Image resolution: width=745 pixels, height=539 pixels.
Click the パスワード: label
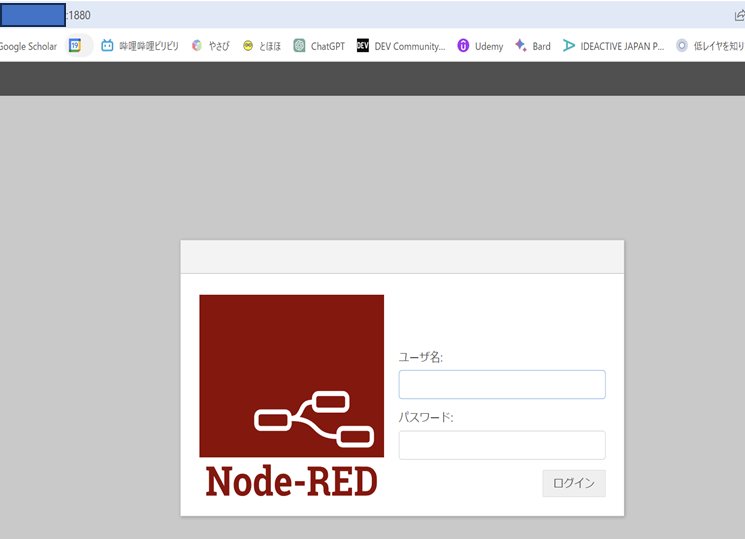tap(426, 417)
